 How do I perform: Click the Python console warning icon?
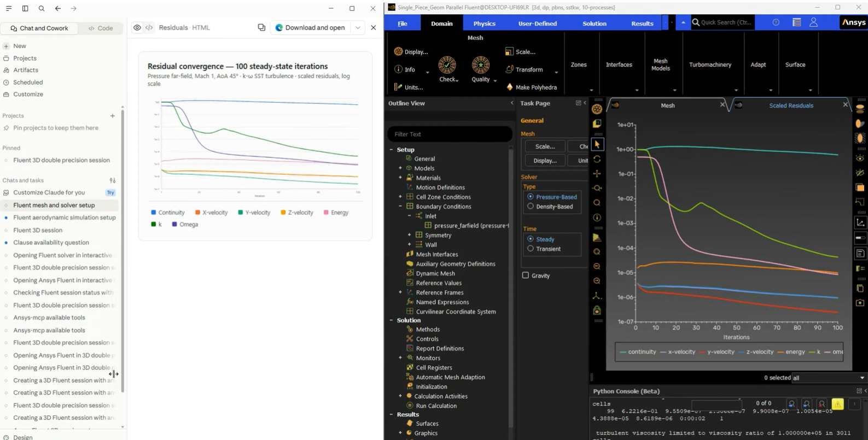[837, 404]
